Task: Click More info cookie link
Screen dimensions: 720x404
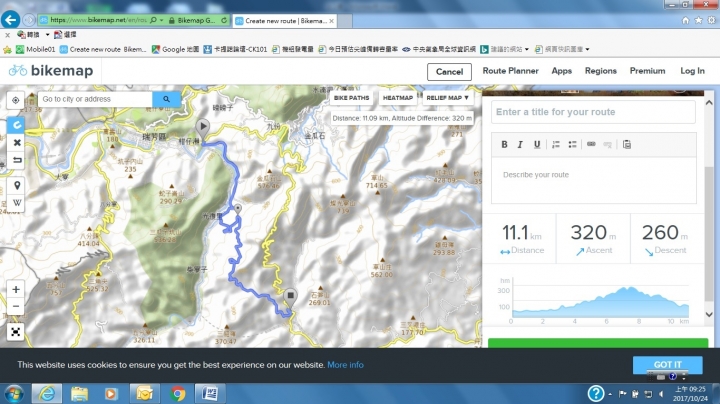Action: click(345, 365)
